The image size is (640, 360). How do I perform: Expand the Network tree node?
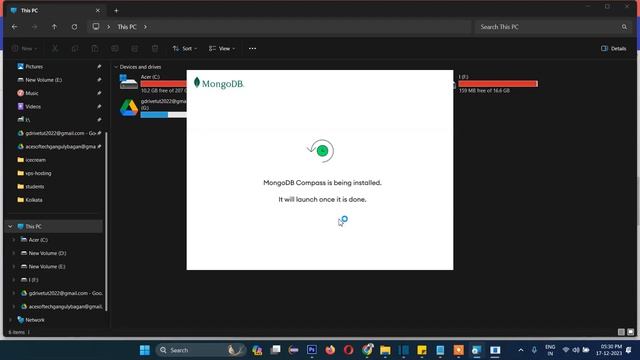coord(10,320)
